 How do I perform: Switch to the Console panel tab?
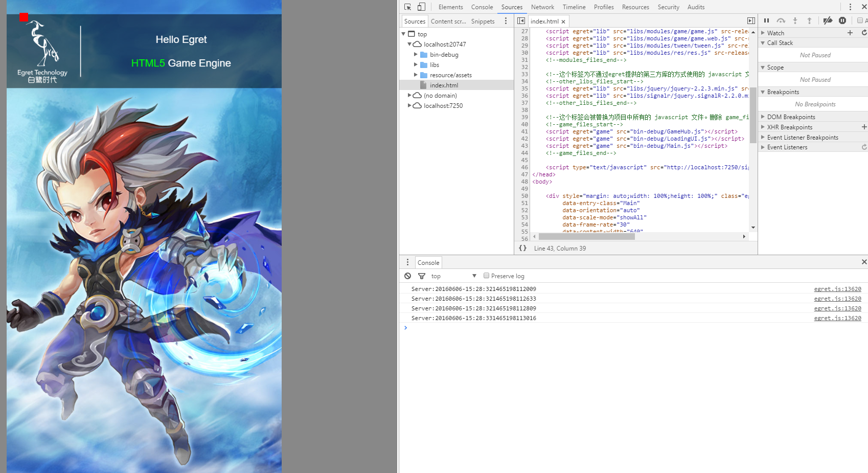[x=482, y=7]
